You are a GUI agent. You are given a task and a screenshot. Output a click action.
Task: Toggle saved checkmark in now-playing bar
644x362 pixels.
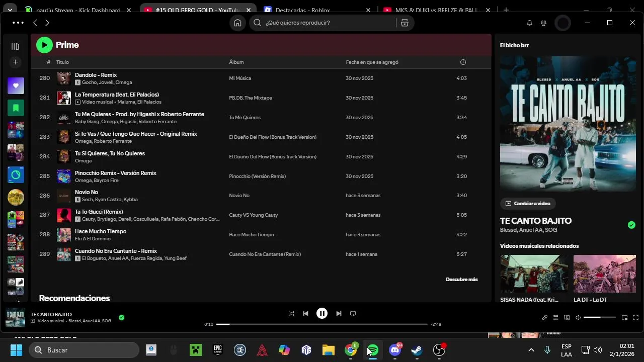pyautogui.click(x=121, y=317)
